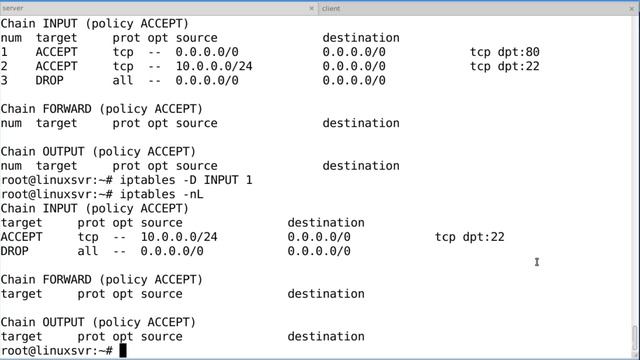Click "num" header under the first Chain INPUT
Screen dimensions: 640x360
[x=11, y=38]
